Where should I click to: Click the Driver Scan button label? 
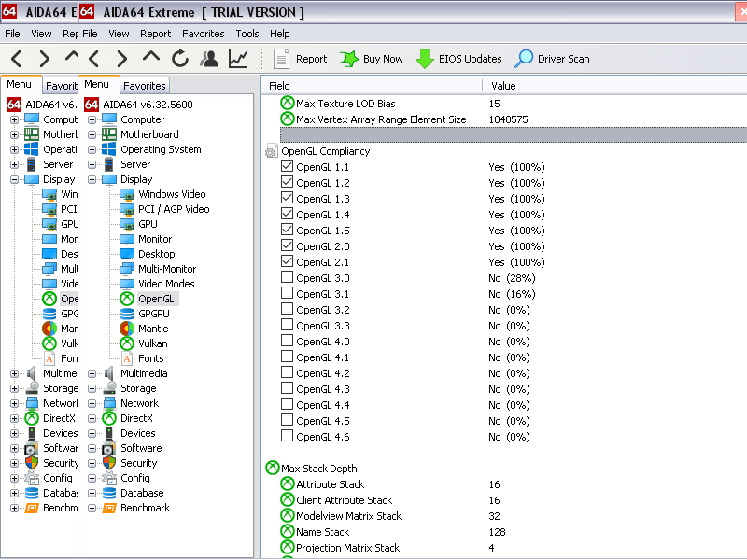point(564,59)
